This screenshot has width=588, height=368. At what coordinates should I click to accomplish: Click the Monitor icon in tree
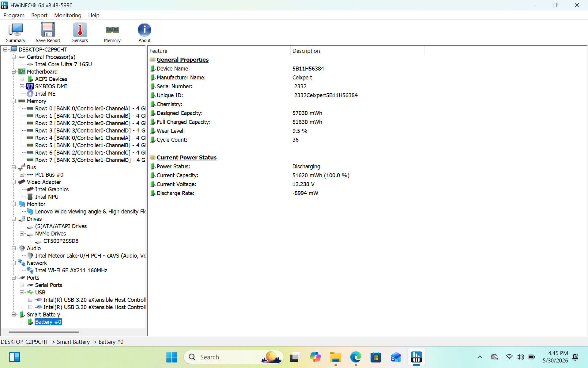(x=22, y=204)
